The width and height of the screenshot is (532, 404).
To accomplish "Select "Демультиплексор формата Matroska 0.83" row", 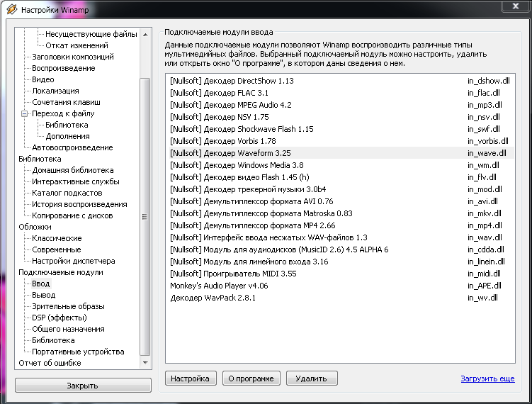I will [340, 213].
